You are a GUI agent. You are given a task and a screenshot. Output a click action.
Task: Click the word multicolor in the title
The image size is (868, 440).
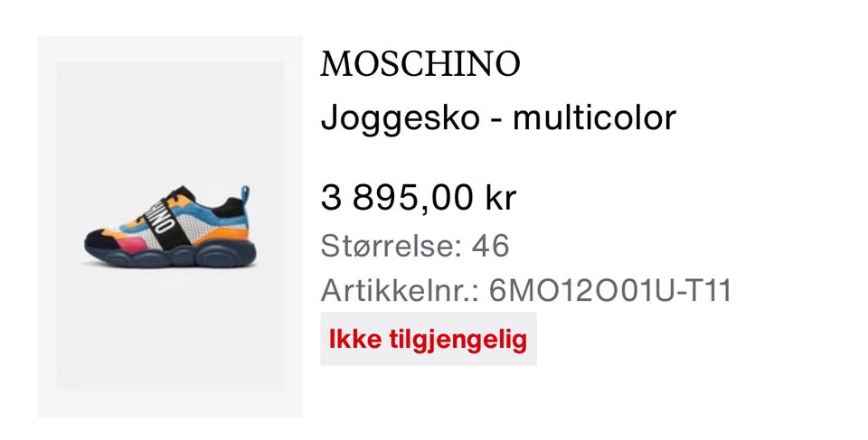click(594, 117)
